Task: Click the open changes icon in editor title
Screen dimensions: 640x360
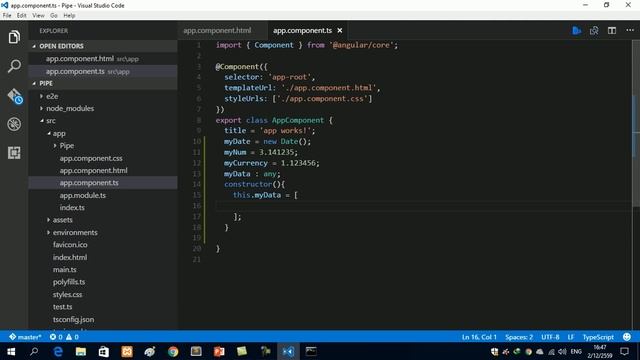Action: (x=594, y=31)
